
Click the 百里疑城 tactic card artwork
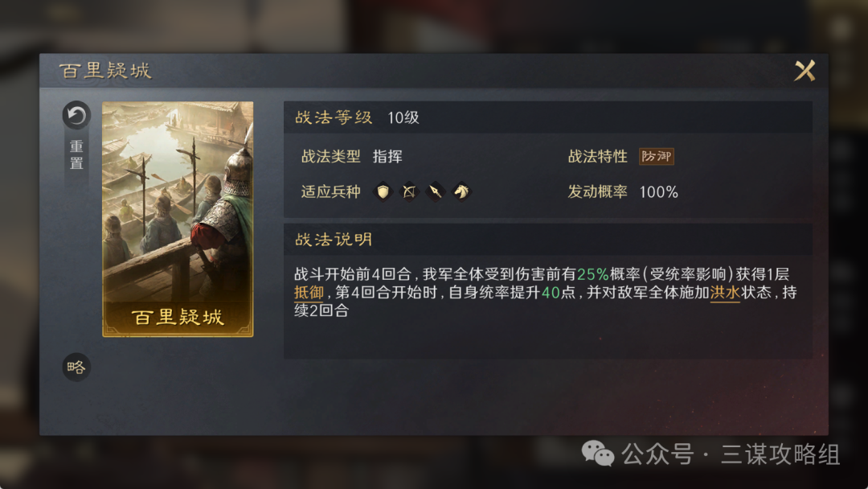178,219
